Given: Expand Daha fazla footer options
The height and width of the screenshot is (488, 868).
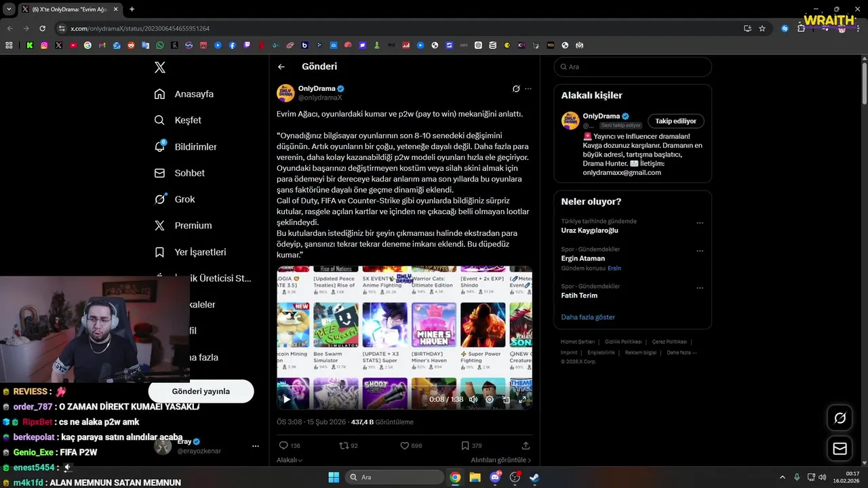Looking at the screenshot, I should pyautogui.click(x=682, y=352).
